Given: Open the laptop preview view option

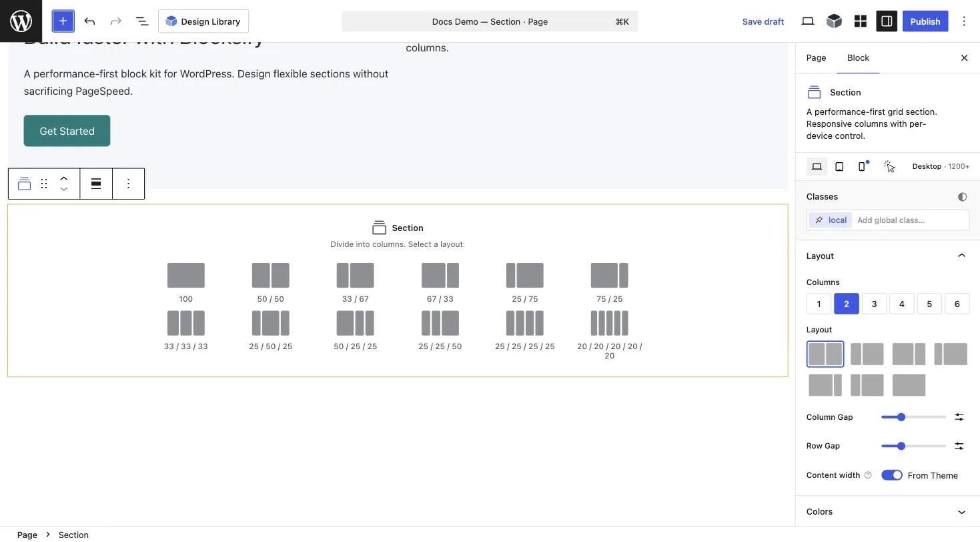Looking at the screenshot, I should pos(807,21).
